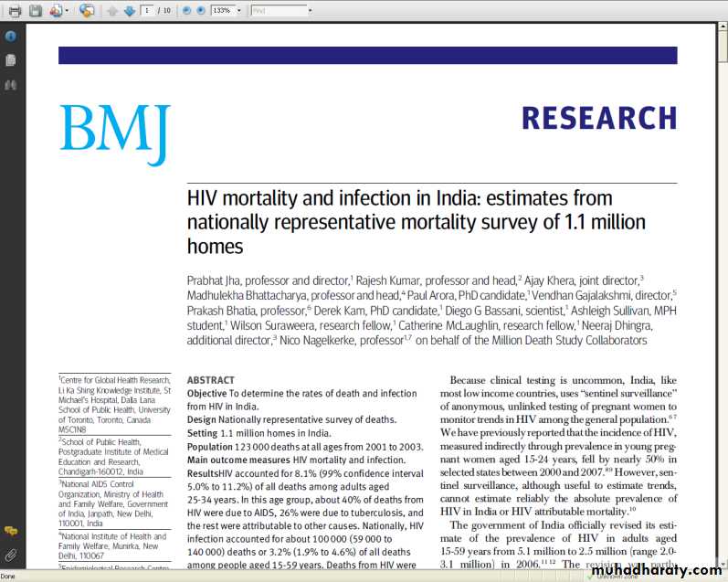Viewport: 728px width, 582px height.
Task: Open the search binoculars panel in sidebar
Action: [11, 84]
